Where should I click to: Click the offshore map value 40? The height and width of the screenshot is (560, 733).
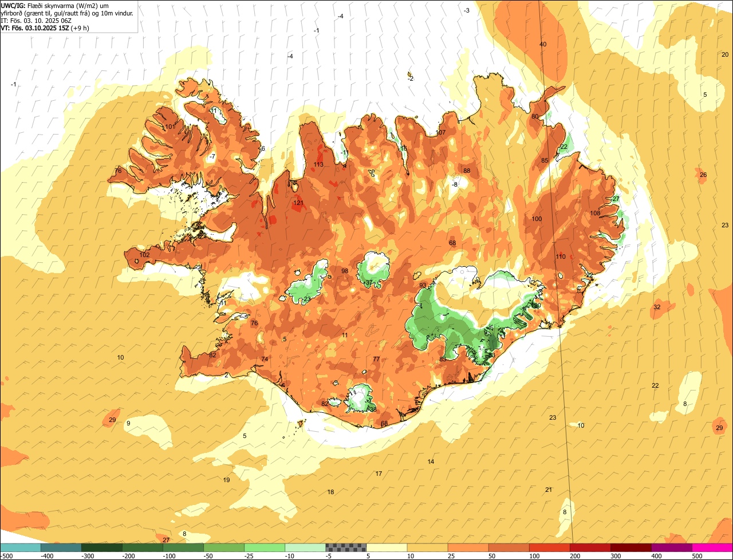[x=543, y=45]
